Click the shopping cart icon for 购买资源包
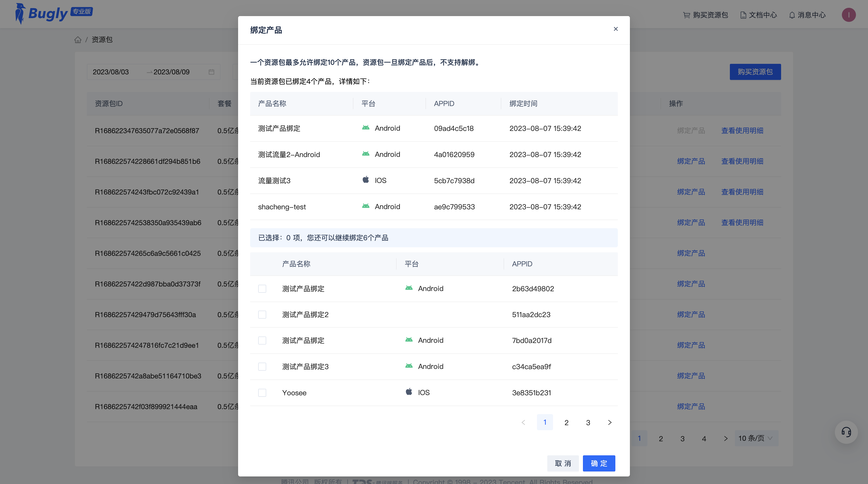 tap(686, 15)
